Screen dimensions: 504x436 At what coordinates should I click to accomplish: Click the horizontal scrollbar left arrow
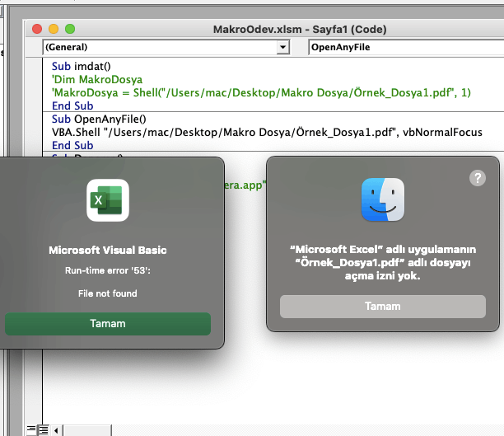point(56,430)
